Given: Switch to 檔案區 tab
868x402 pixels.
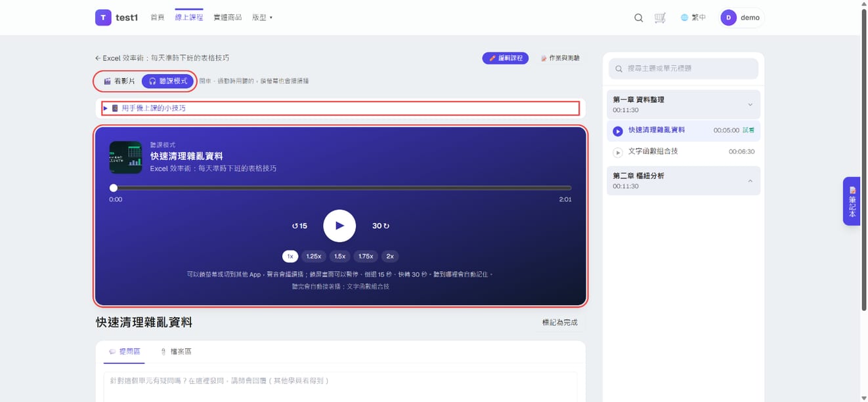Looking at the screenshot, I should click(176, 352).
